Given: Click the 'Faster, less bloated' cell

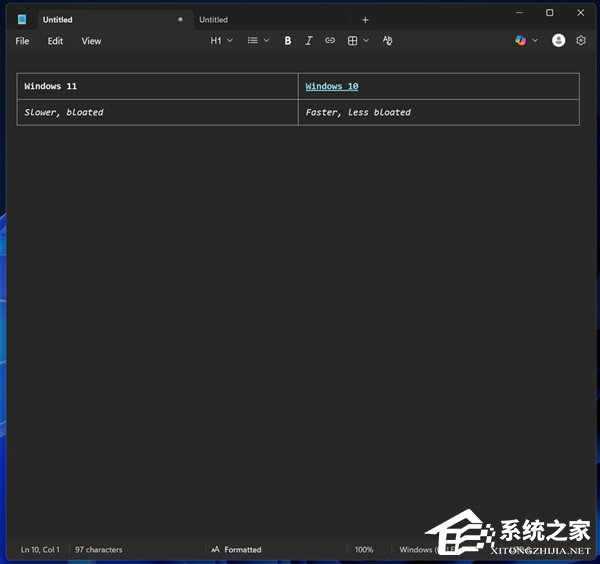Looking at the screenshot, I should click(439, 112).
